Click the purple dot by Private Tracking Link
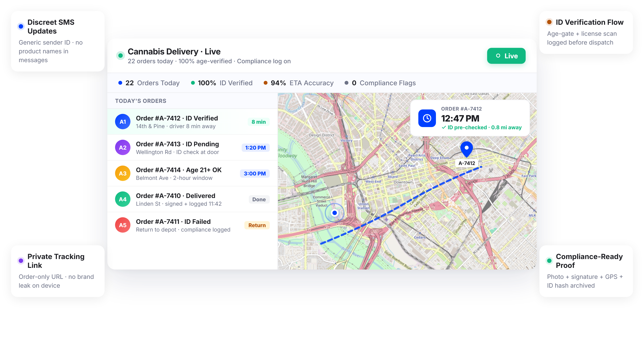The height and width of the screenshot is (352, 644). (21, 261)
